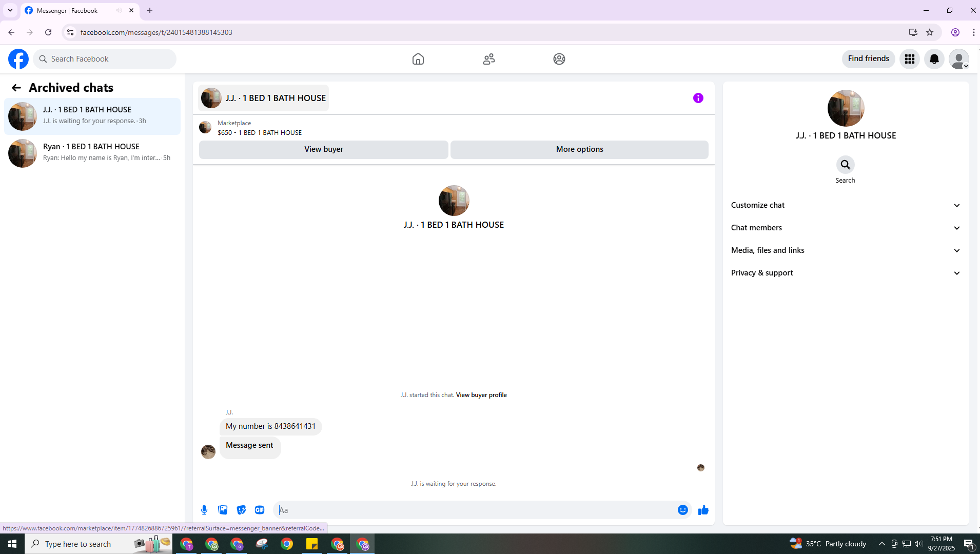Image resolution: width=980 pixels, height=554 pixels.
Task: Reload the page in browser toolbar
Action: click(x=48, y=32)
